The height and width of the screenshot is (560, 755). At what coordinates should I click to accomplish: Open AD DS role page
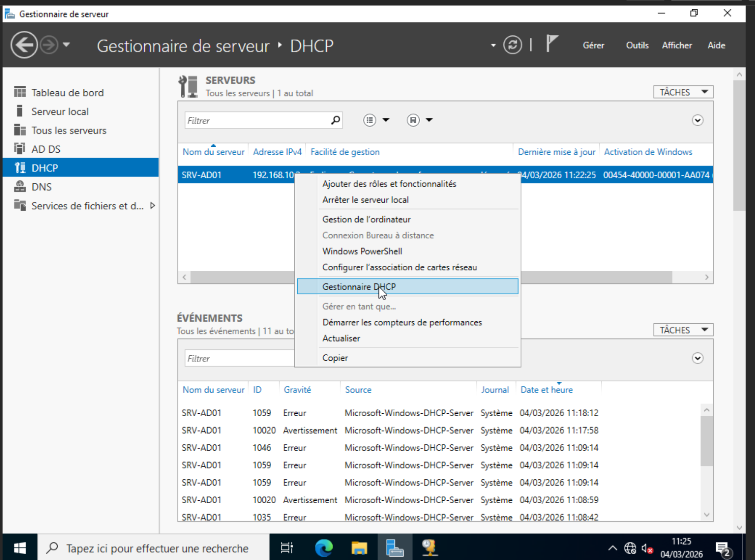pos(46,149)
